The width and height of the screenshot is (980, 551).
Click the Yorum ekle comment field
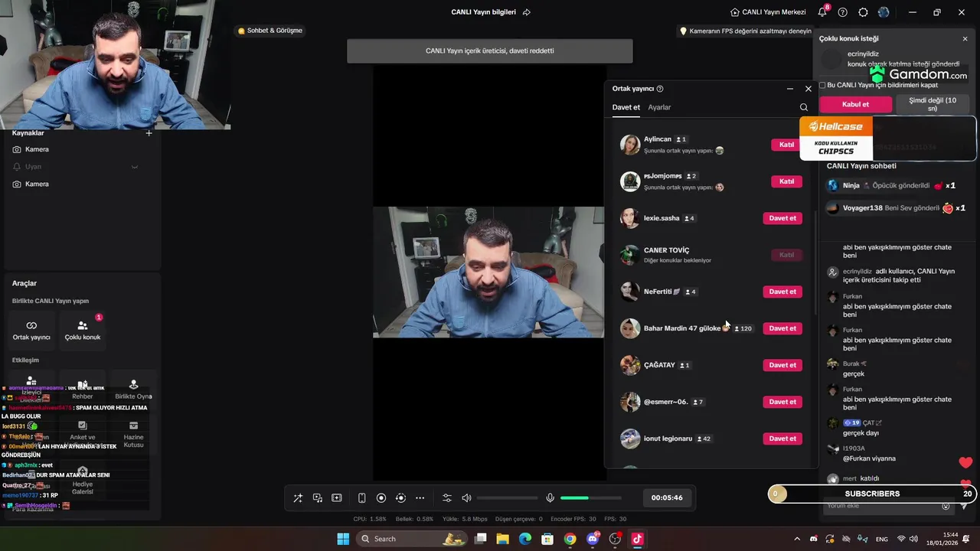coord(880,506)
